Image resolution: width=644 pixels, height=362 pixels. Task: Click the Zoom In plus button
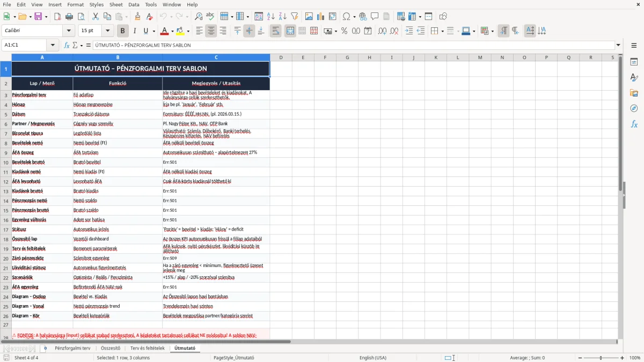click(x=623, y=358)
